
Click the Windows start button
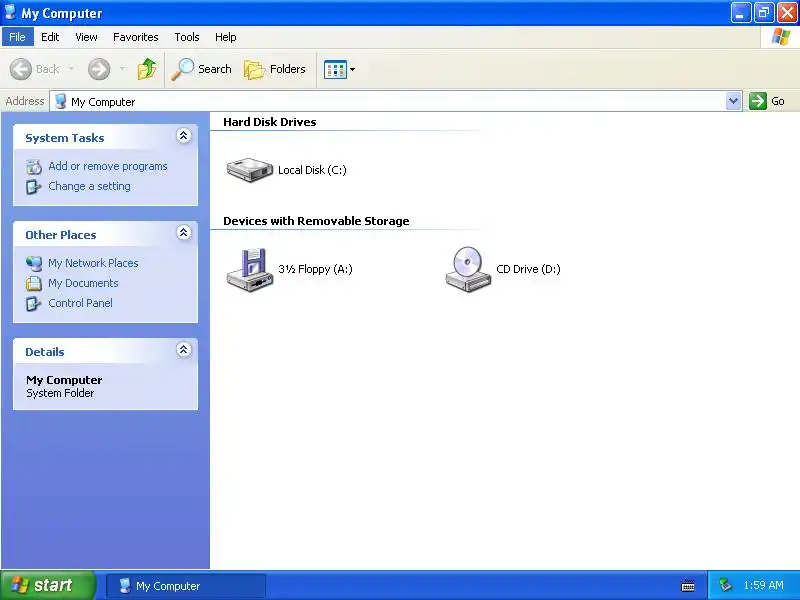pos(48,585)
